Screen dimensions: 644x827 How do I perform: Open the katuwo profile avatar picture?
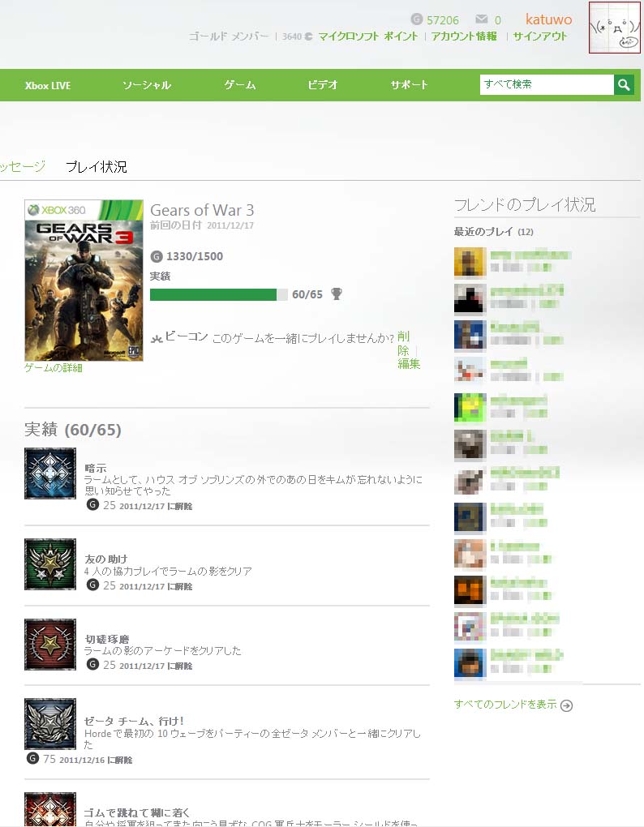pyautogui.click(x=615, y=28)
